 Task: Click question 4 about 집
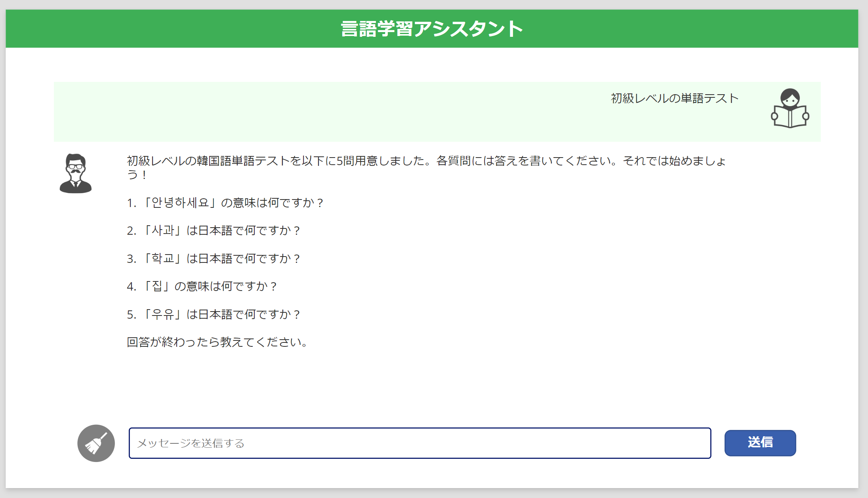coord(201,286)
